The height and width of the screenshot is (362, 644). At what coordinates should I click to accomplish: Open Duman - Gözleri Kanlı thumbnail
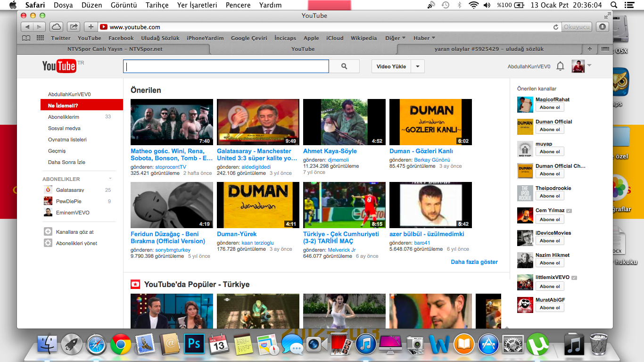point(430,122)
